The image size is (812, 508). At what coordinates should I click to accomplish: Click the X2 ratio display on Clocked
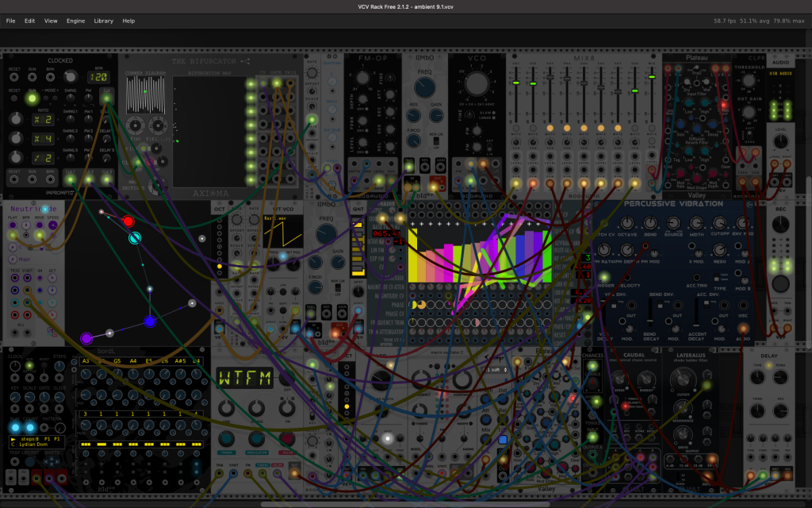pyautogui.click(x=43, y=119)
